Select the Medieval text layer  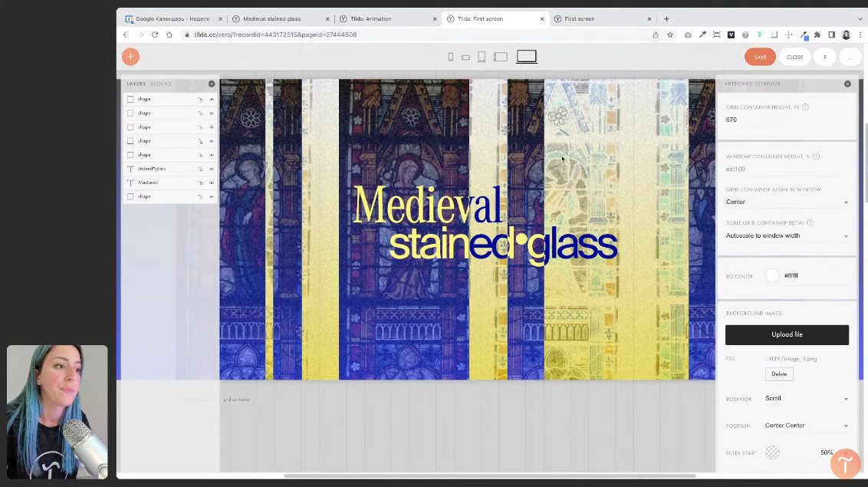click(x=170, y=183)
